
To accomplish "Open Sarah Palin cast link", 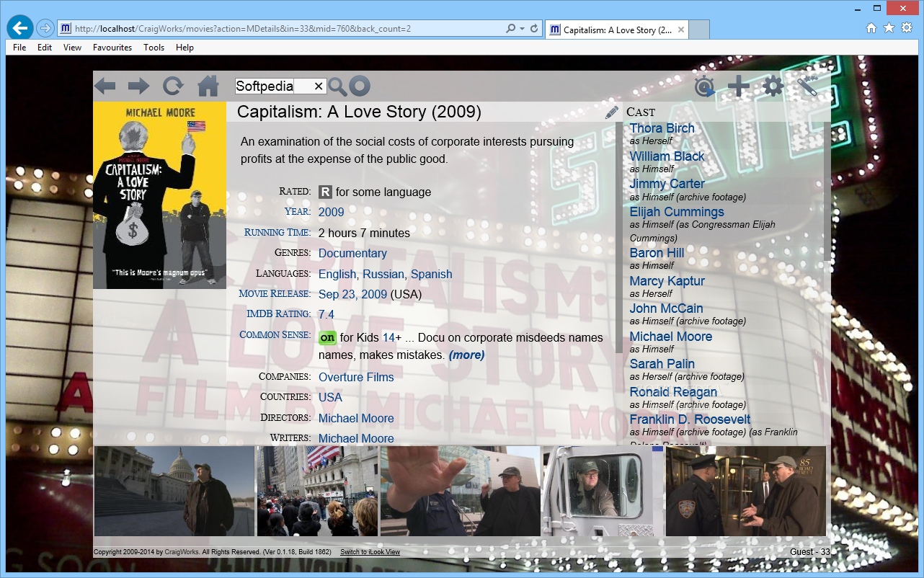I will tap(662, 364).
